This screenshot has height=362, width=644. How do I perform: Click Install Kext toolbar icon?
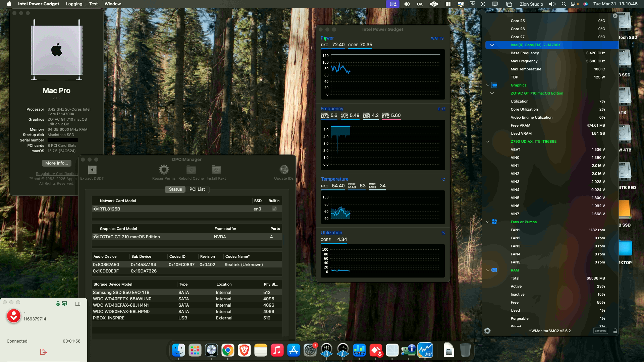point(216,170)
